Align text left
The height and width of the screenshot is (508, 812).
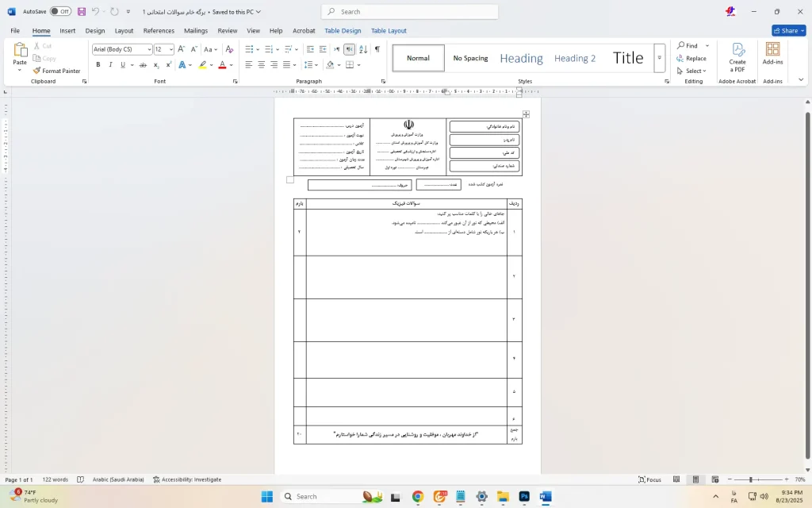(249, 65)
